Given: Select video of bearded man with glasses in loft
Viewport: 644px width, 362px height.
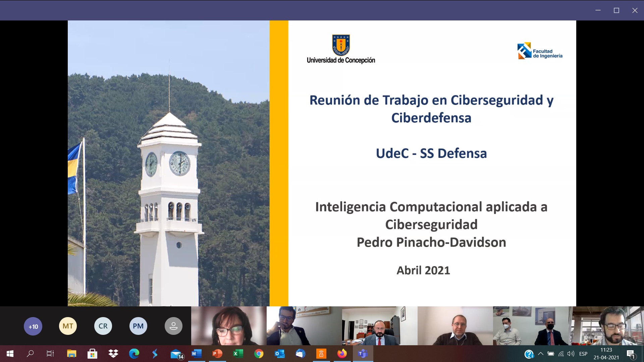Looking at the screenshot, I should [x=606, y=326].
